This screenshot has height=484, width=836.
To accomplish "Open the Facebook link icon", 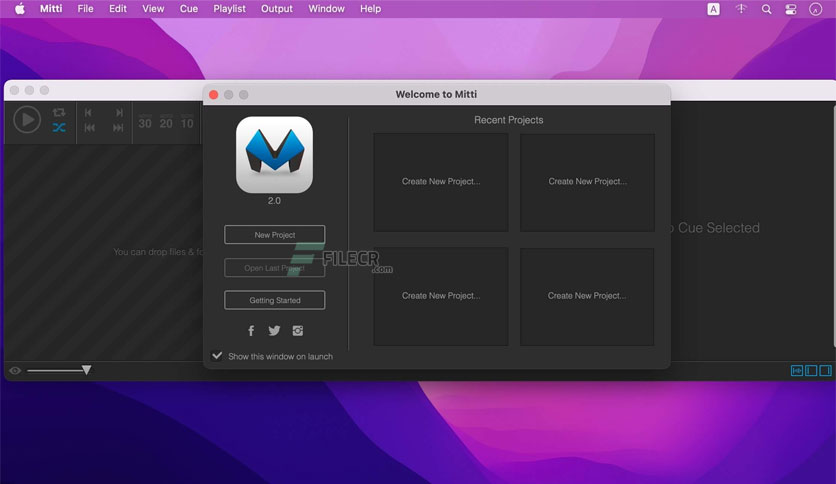I will pyautogui.click(x=251, y=331).
